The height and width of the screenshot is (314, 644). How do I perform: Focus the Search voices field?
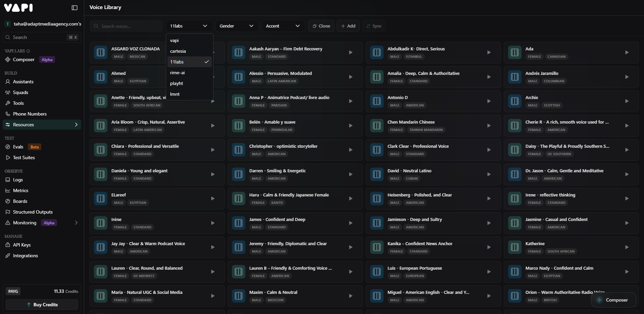click(127, 26)
